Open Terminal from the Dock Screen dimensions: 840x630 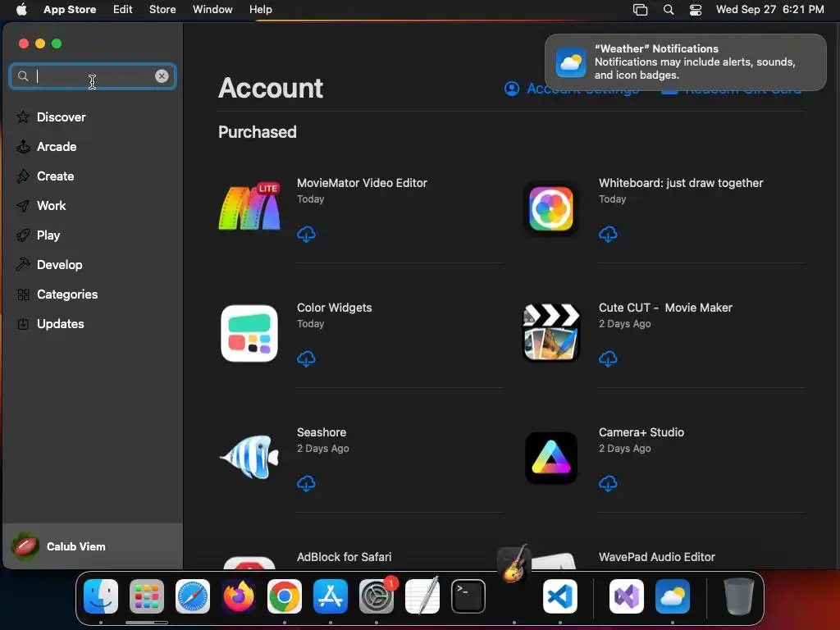click(x=468, y=596)
